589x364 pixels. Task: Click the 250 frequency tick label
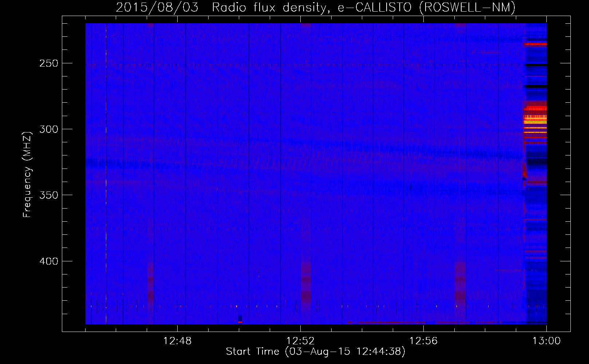click(49, 63)
